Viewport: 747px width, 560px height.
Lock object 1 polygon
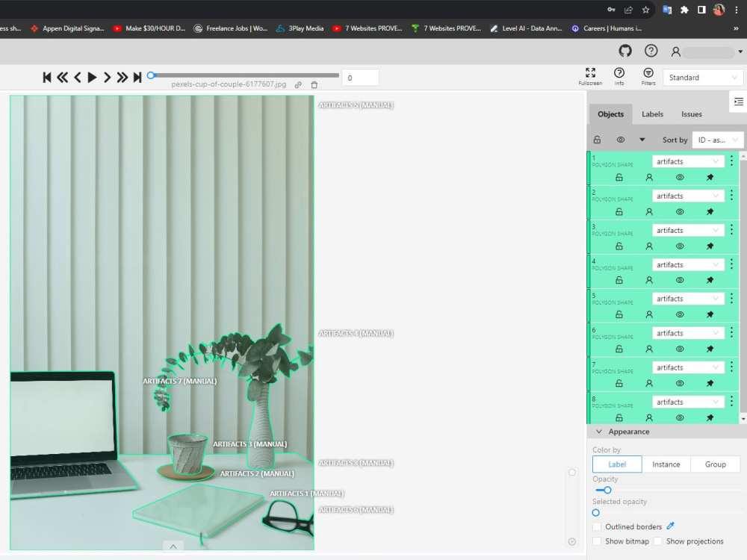click(619, 177)
